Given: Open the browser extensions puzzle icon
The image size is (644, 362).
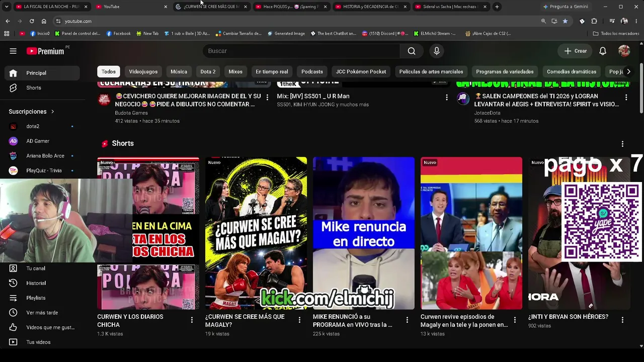Looking at the screenshot, I should (x=594, y=21).
